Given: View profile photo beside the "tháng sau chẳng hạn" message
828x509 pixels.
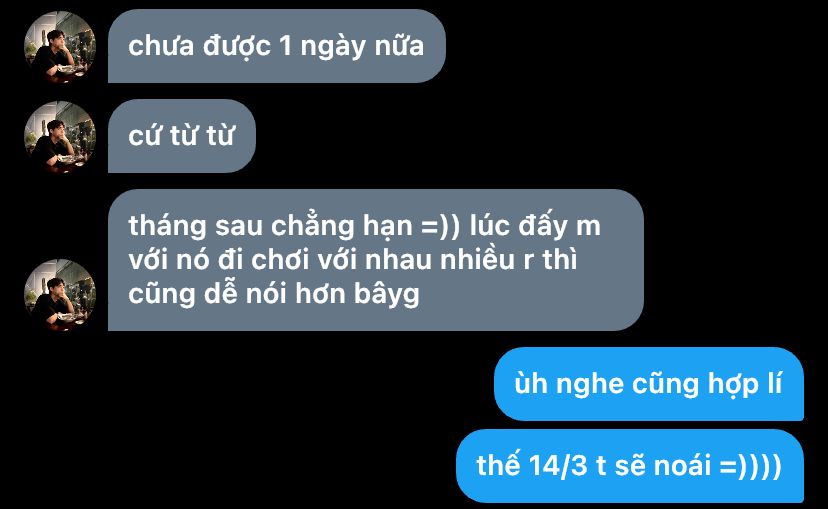Looking at the screenshot, I should 60,295.
